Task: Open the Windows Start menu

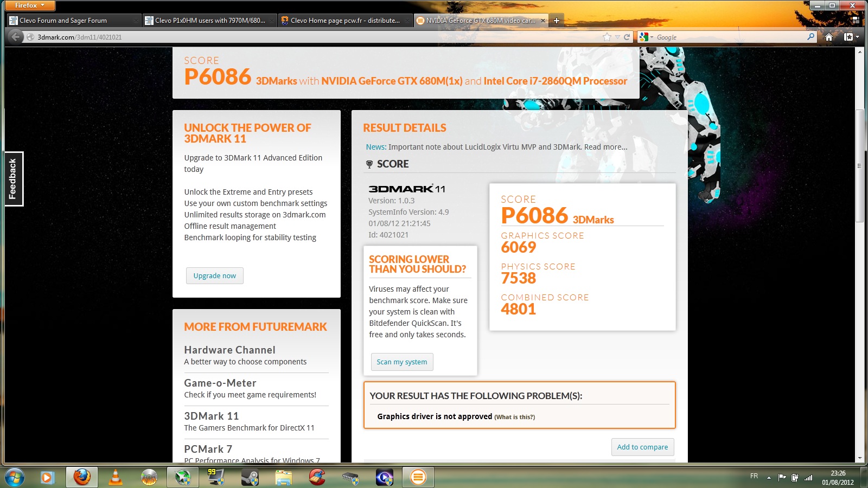Action: 14,477
